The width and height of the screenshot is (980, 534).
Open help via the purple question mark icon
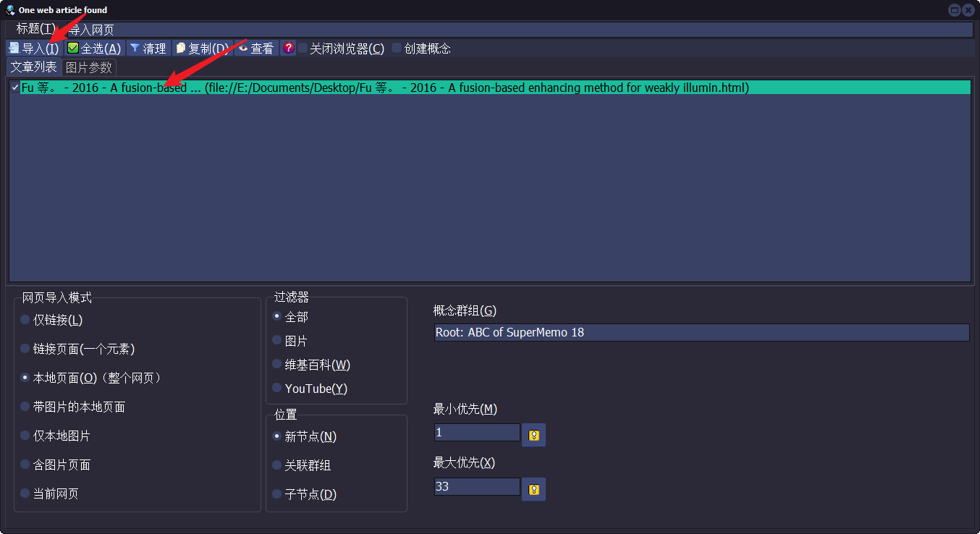(x=288, y=48)
